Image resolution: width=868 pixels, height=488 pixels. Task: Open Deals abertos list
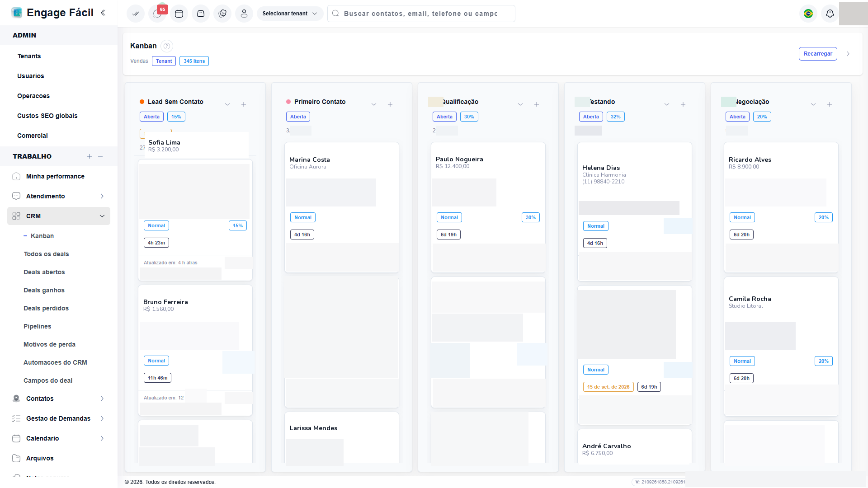click(x=44, y=272)
